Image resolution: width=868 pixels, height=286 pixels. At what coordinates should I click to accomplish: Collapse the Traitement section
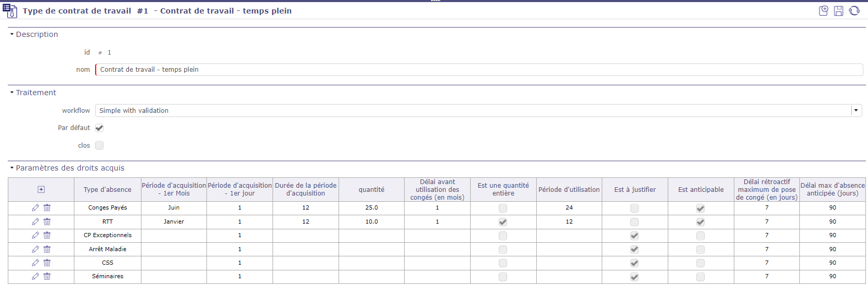[x=12, y=93]
